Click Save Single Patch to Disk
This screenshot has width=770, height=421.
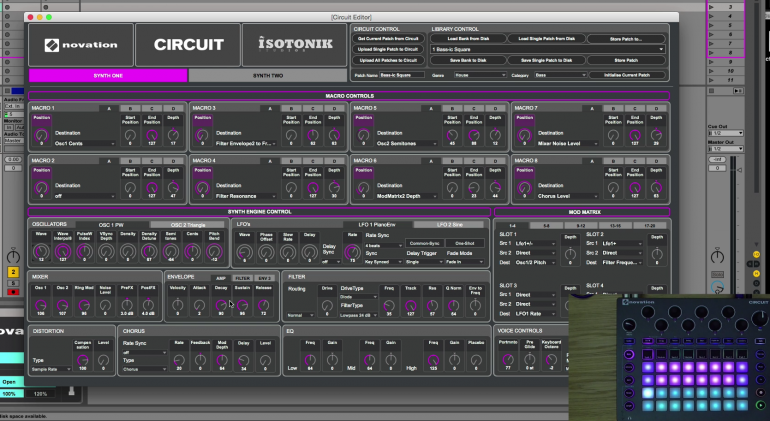546,60
